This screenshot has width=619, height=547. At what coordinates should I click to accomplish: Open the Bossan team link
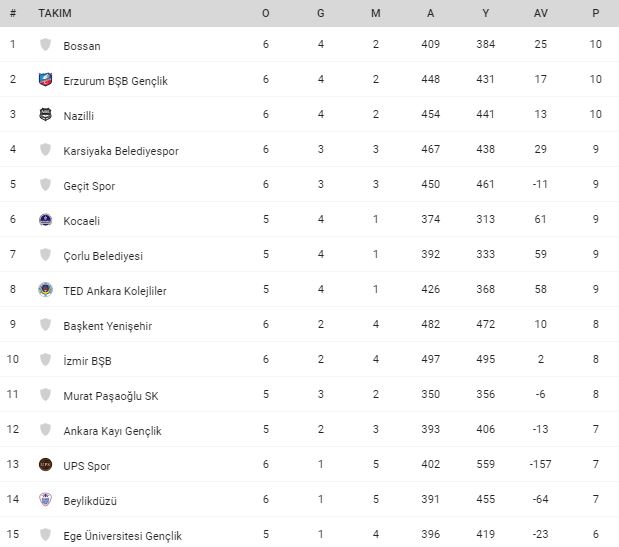(82, 46)
